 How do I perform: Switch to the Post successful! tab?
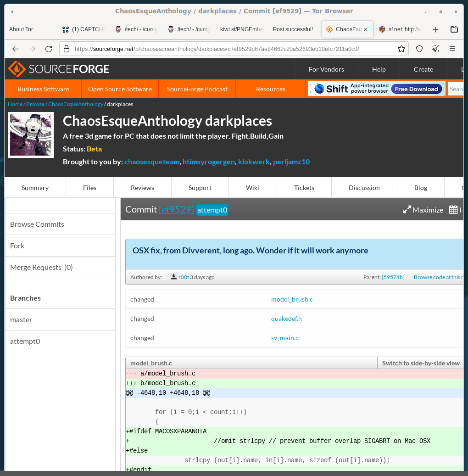click(293, 29)
